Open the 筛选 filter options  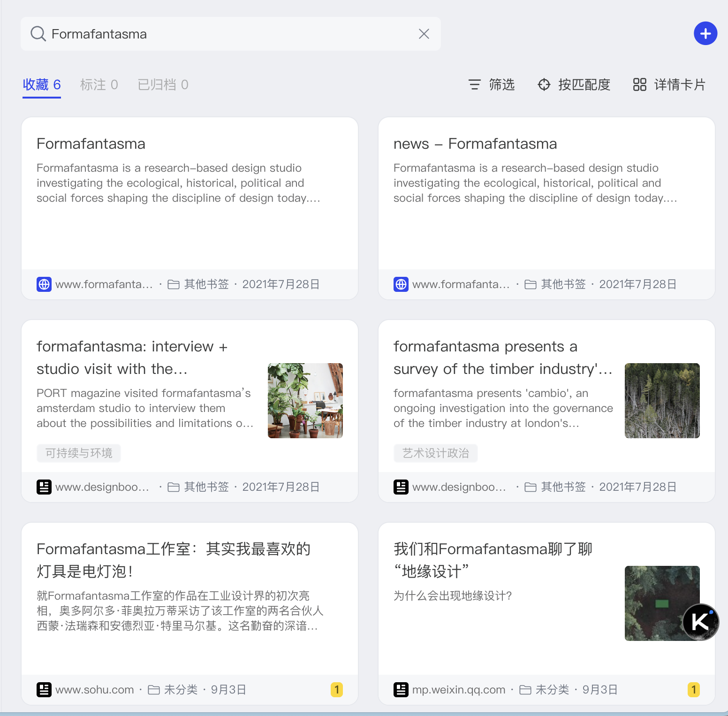click(x=492, y=84)
